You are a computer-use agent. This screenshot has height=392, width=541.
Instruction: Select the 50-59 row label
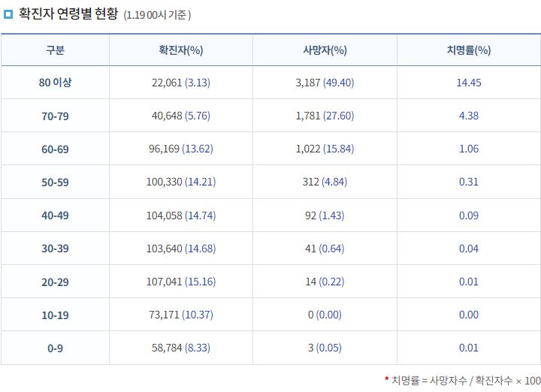point(55,182)
